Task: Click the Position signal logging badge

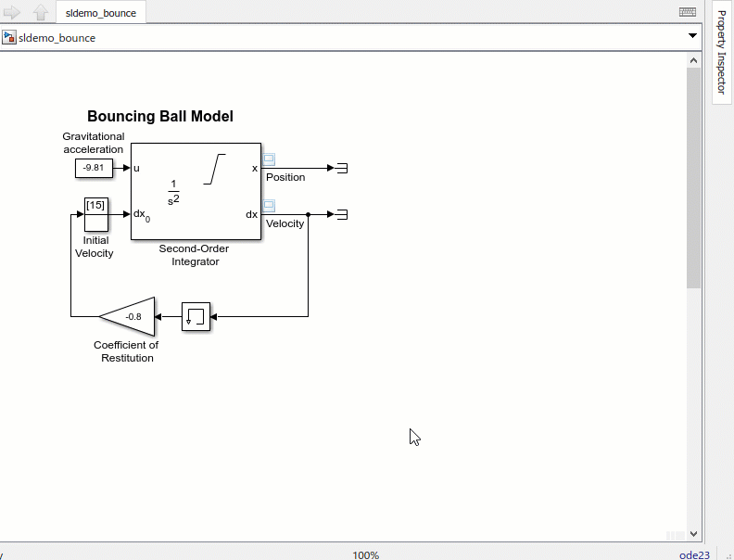Action: coord(269,159)
